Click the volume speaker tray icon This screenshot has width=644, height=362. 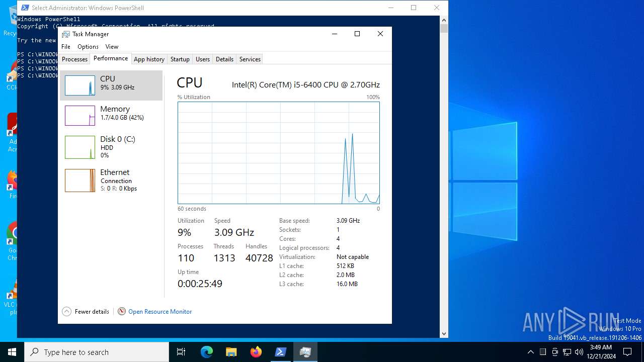coord(579,352)
